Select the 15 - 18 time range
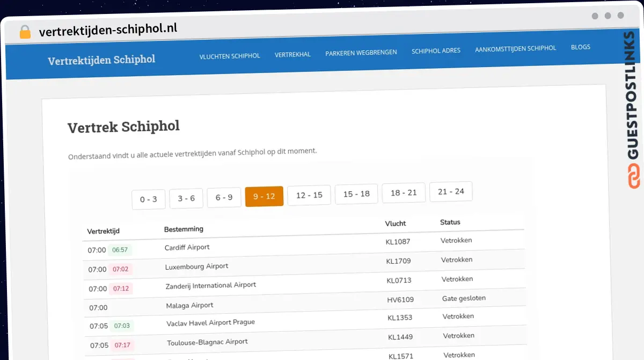This screenshot has height=360, width=644. [x=356, y=193]
